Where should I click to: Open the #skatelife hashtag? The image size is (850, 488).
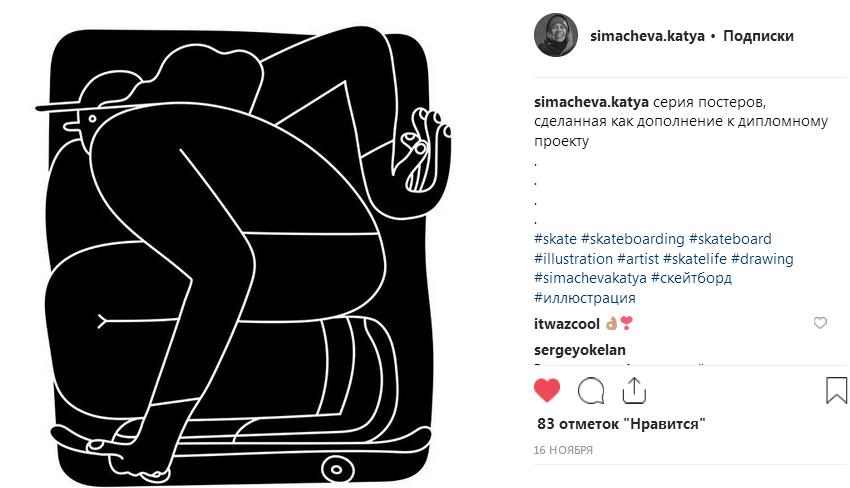click(695, 259)
